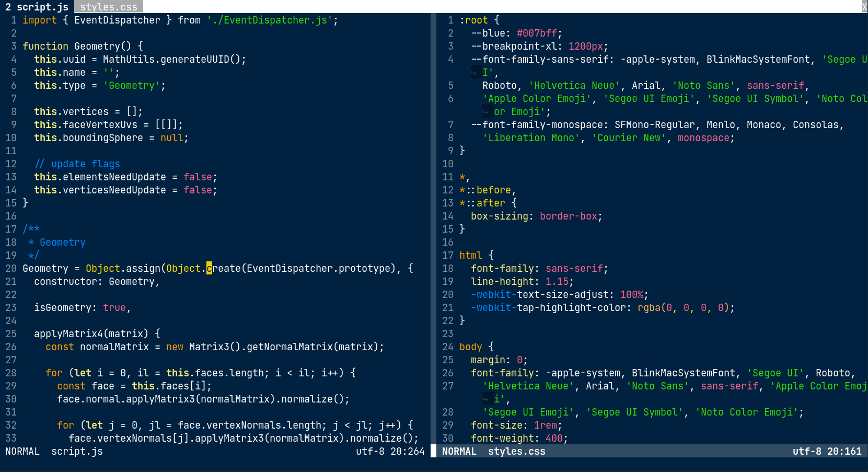Click NORMAL mode indicator of script.js pane
The image size is (868, 472).
(x=22, y=451)
